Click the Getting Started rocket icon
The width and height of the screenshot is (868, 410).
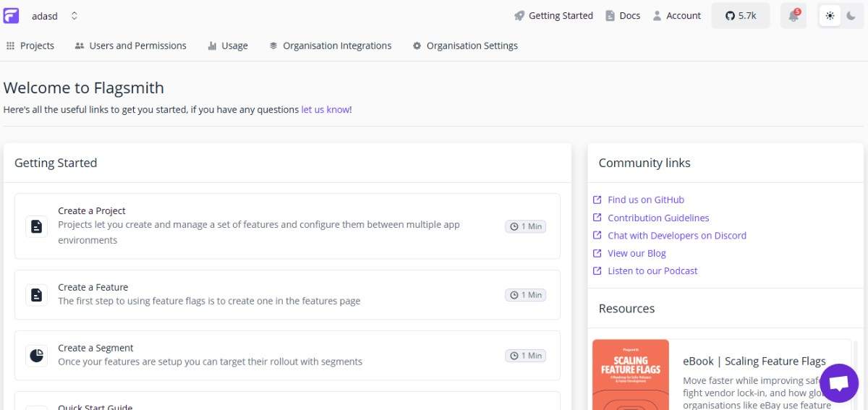[519, 15]
